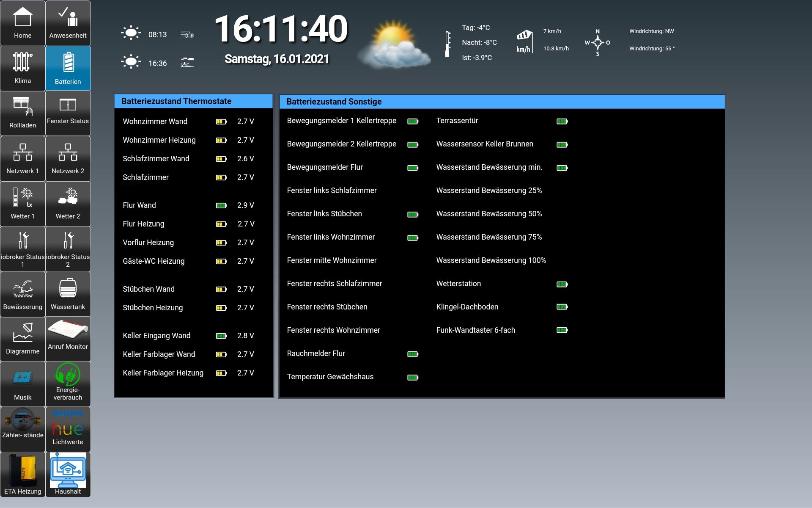Open the Wassertank tile

pos(68,295)
